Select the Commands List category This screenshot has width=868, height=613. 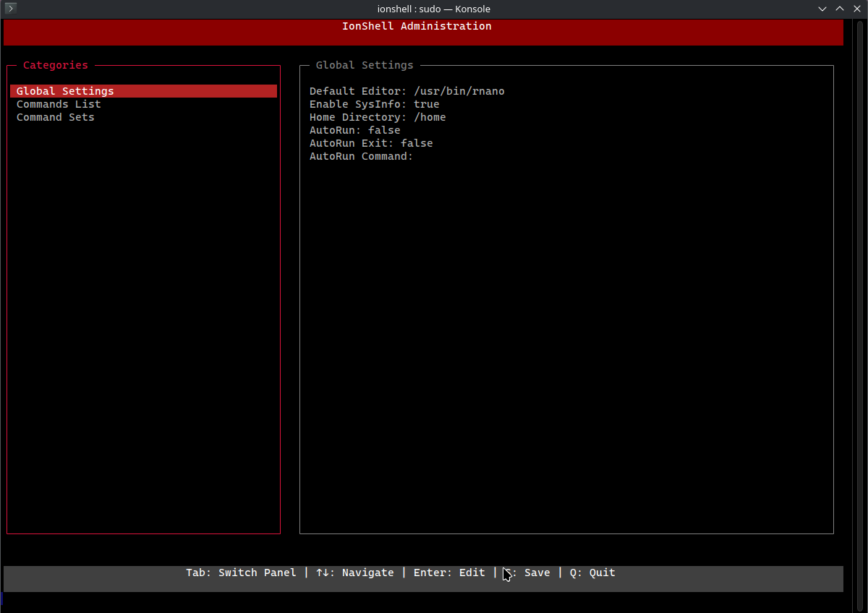tap(59, 103)
